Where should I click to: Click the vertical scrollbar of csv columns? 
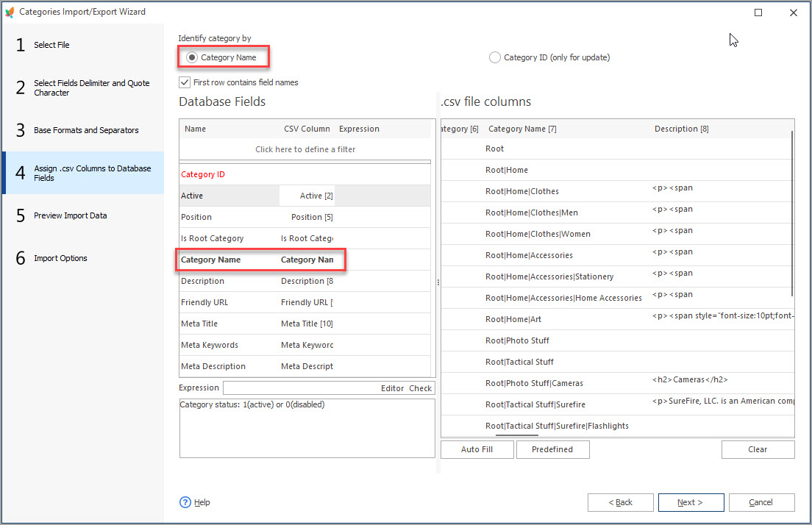[x=792, y=213]
